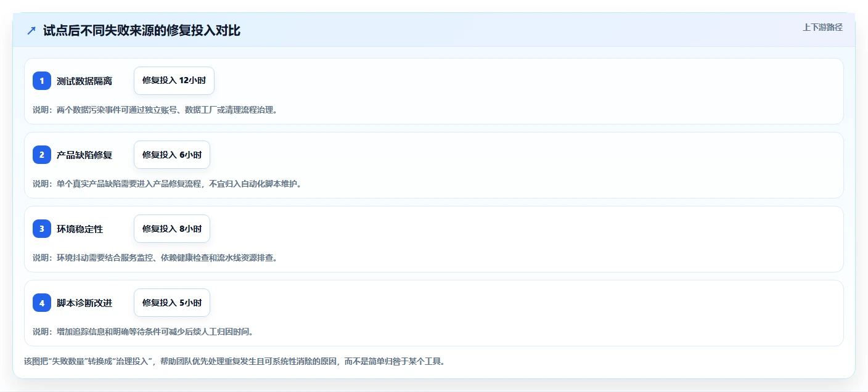Select the 修复投入 5小时 pill
Viewport: 868px width, 392px height.
click(172, 303)
